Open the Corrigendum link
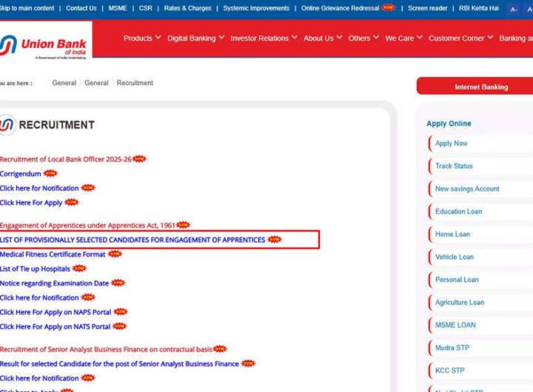 pos(21,174)
